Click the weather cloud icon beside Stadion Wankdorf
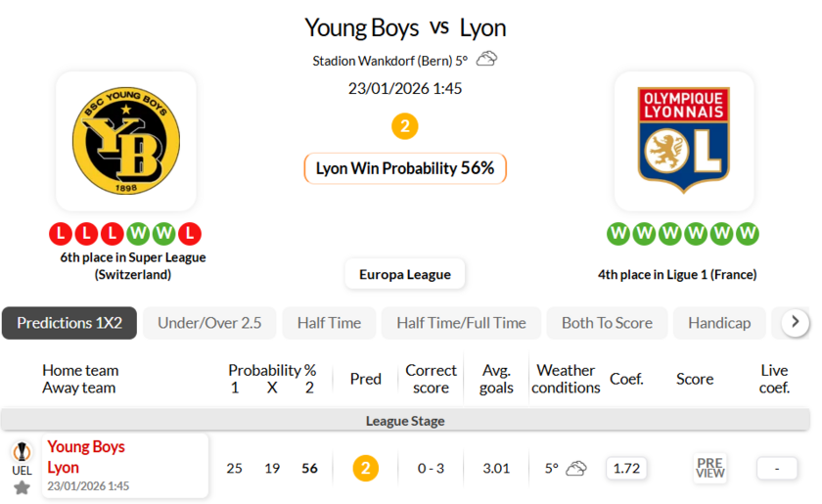Viewport: 822px width, 504px height. (x=486, y=60)
